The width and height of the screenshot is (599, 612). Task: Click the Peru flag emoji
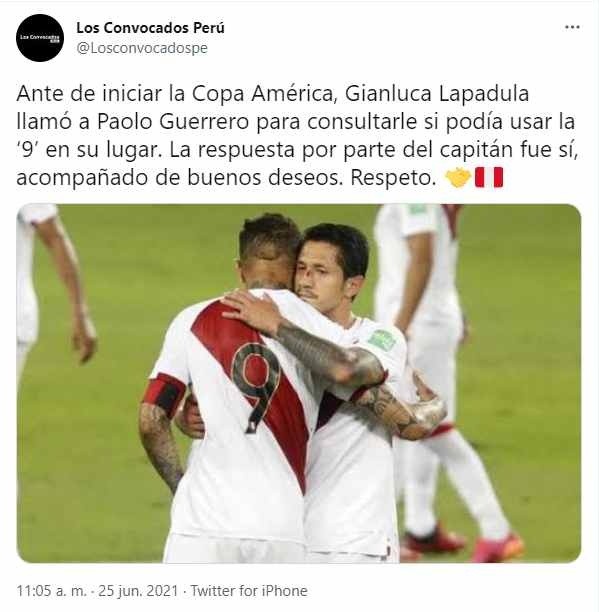pos(489,178)
